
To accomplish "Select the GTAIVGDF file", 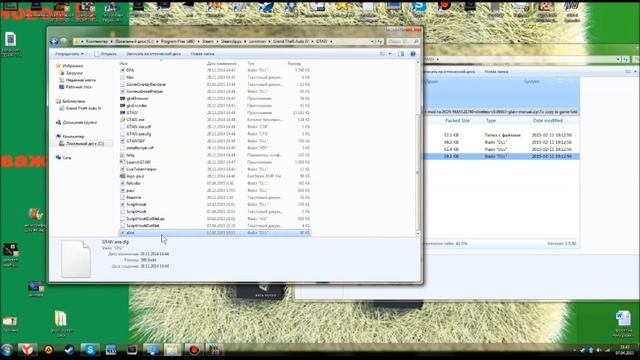I will (136, 141).
